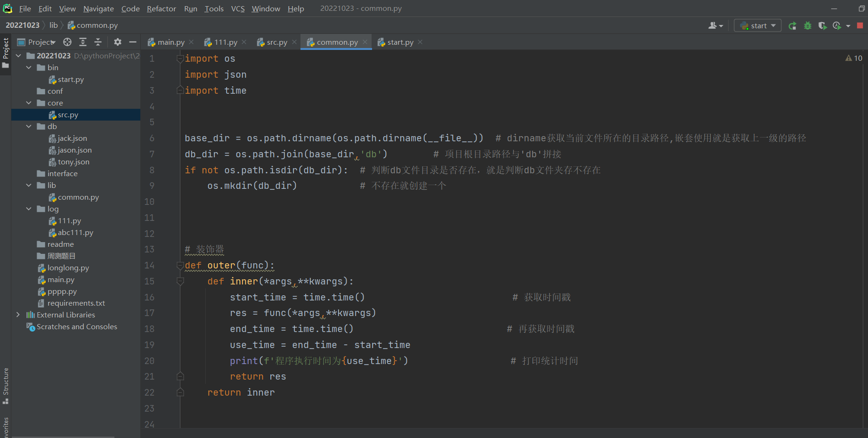Select jack.json in the Project tree
The image size is (868, 438).
coord(72,138)
